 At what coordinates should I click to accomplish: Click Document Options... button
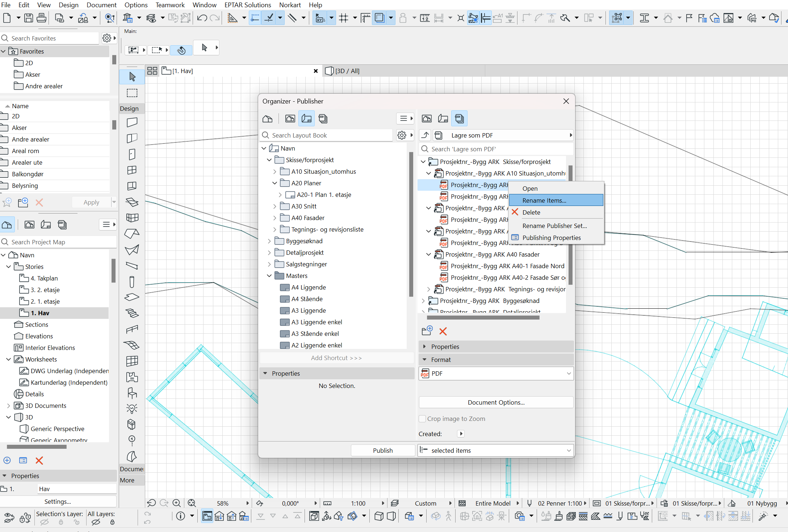(x=496, y=402)
